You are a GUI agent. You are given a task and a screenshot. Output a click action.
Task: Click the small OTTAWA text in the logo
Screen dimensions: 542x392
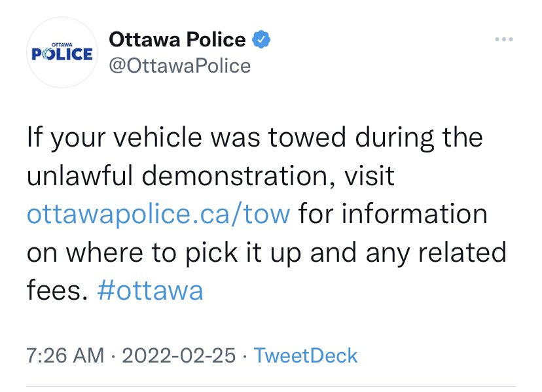(62, 45)
